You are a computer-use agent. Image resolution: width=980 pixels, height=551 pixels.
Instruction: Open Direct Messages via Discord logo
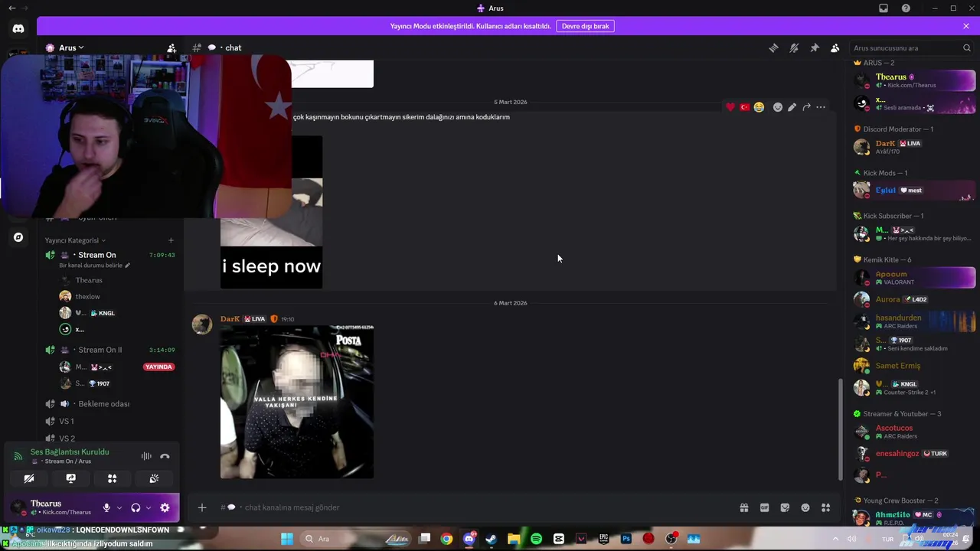(x=18, y=28)
